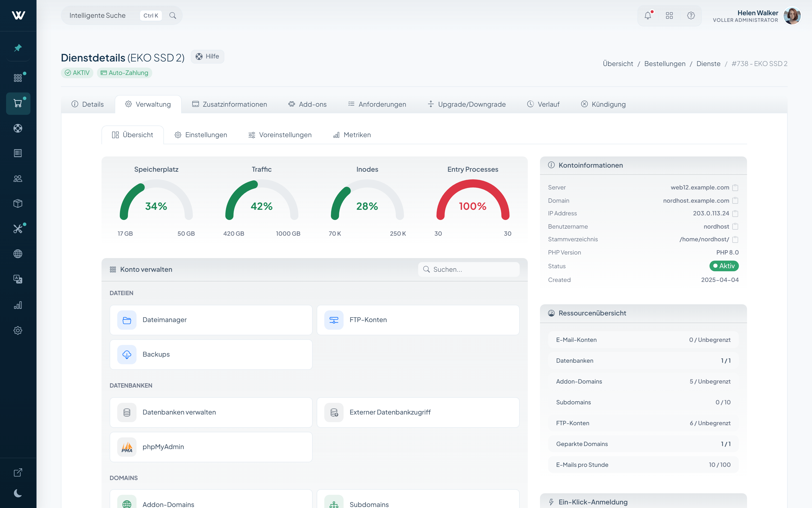Open the Anforderungen tab
Screen dimensions: 812x508
tap(377, 104)
